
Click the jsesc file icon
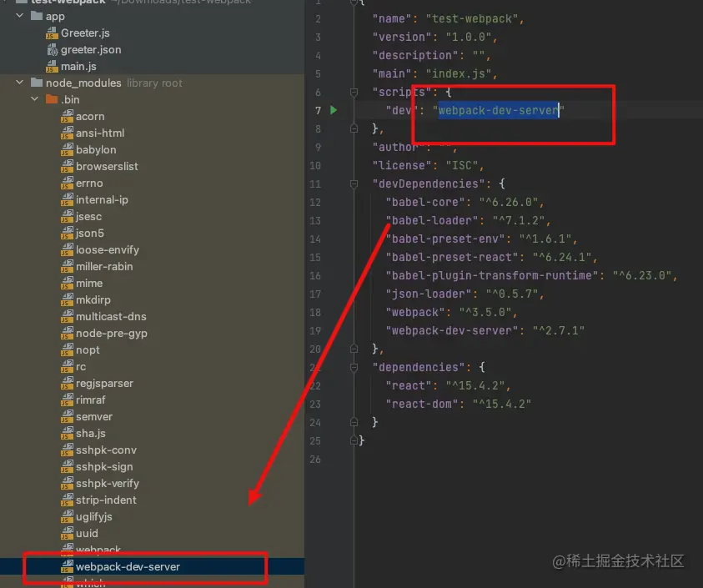[67, 217]
